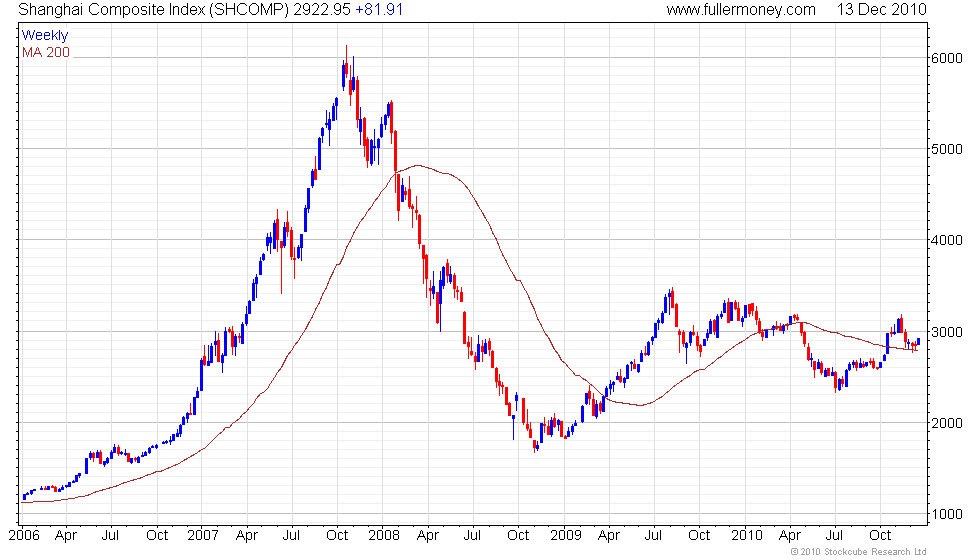Screen dimensions: 980x560
Task: Click the index value 2922.95
Action: [322, 10]
